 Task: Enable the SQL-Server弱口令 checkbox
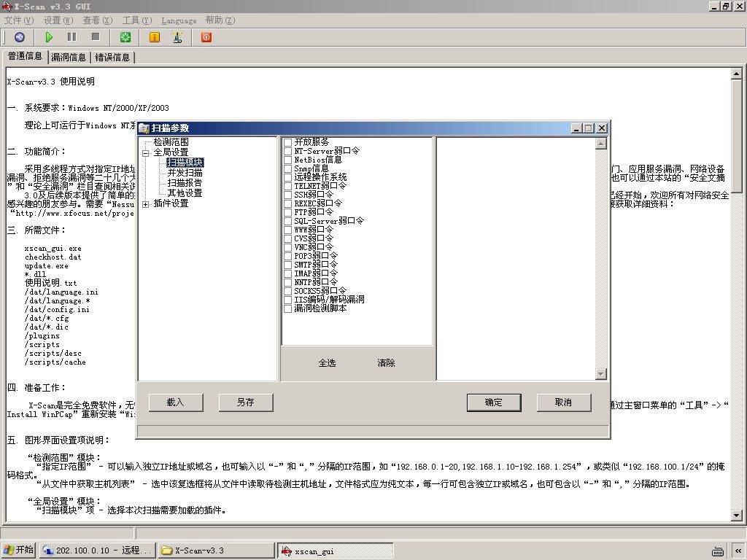pos(287,221)
